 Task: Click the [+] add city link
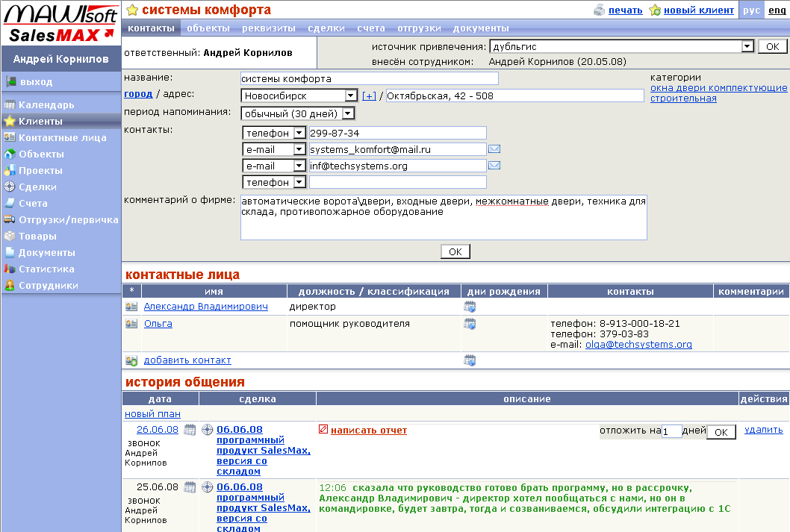click(x=369, y=96)
